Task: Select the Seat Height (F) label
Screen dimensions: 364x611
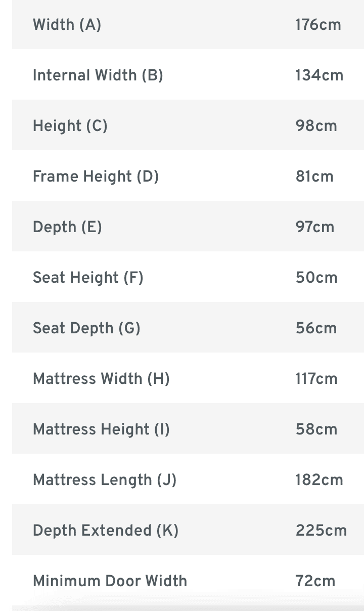Action: pos(88,278)
